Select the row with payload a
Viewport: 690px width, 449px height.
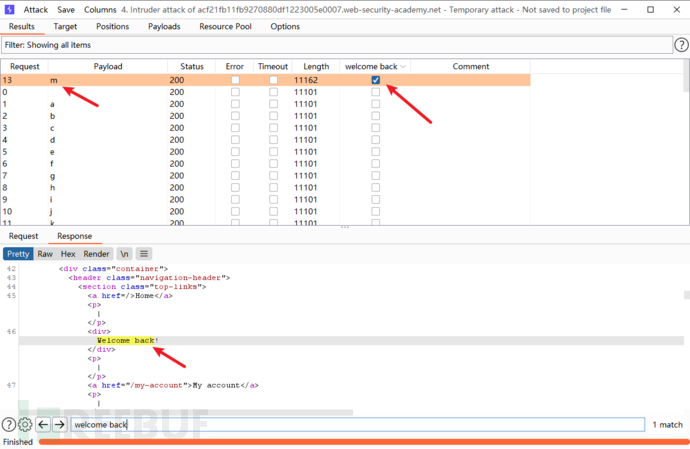(266, 104)
